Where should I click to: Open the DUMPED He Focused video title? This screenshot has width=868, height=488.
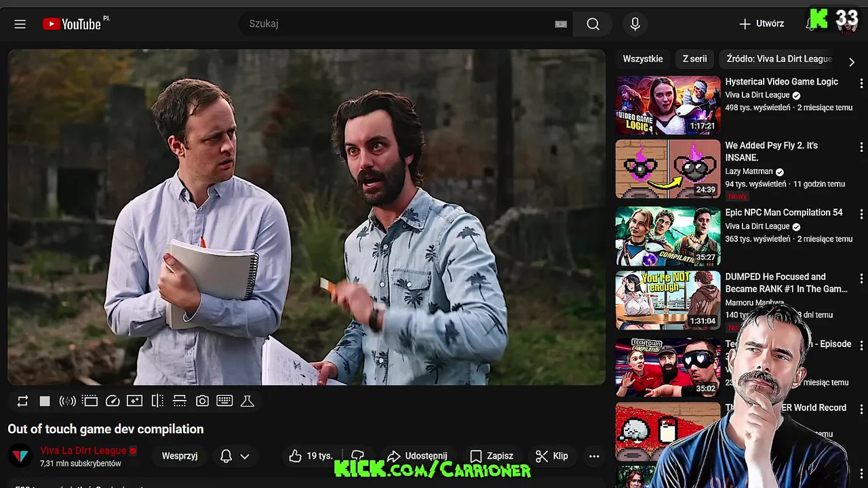tap(786, 283)
